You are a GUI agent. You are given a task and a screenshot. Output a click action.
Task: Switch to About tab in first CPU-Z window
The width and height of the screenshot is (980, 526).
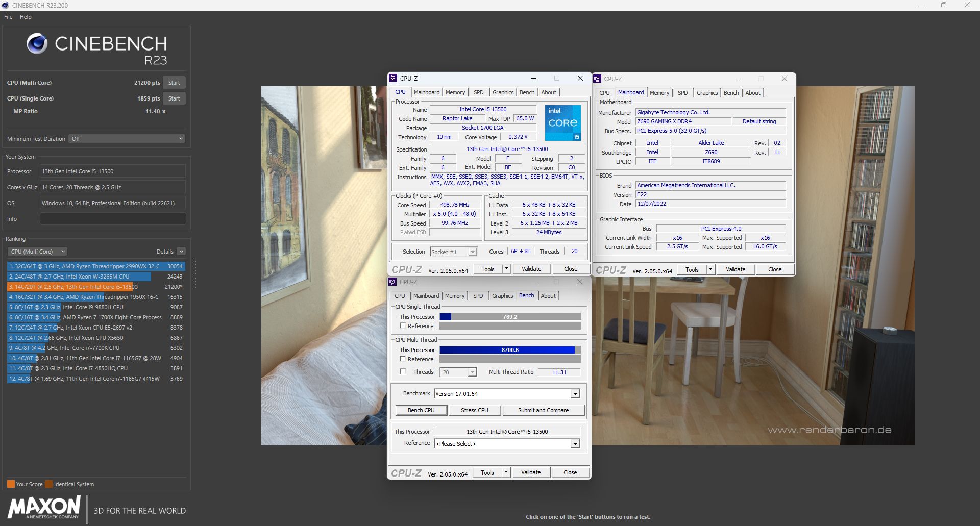tap(549, 92)
